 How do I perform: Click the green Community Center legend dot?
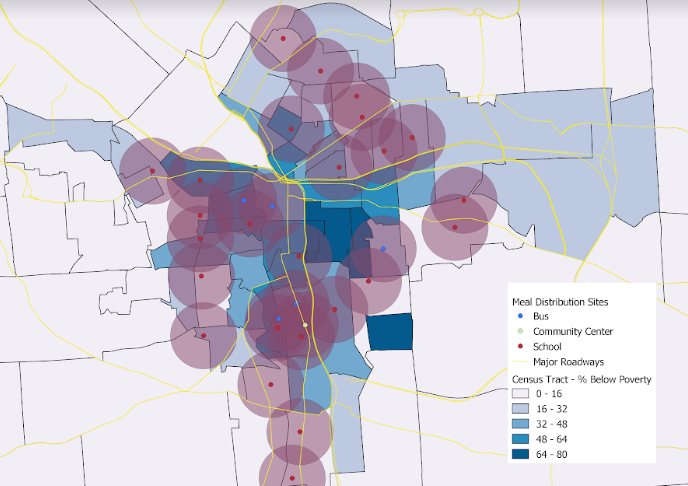point(520,331)
